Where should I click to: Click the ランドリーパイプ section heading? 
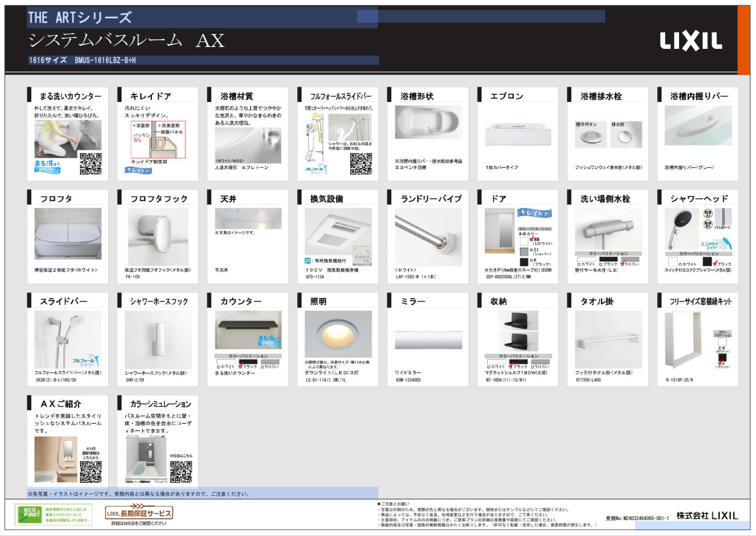point(431,198)
